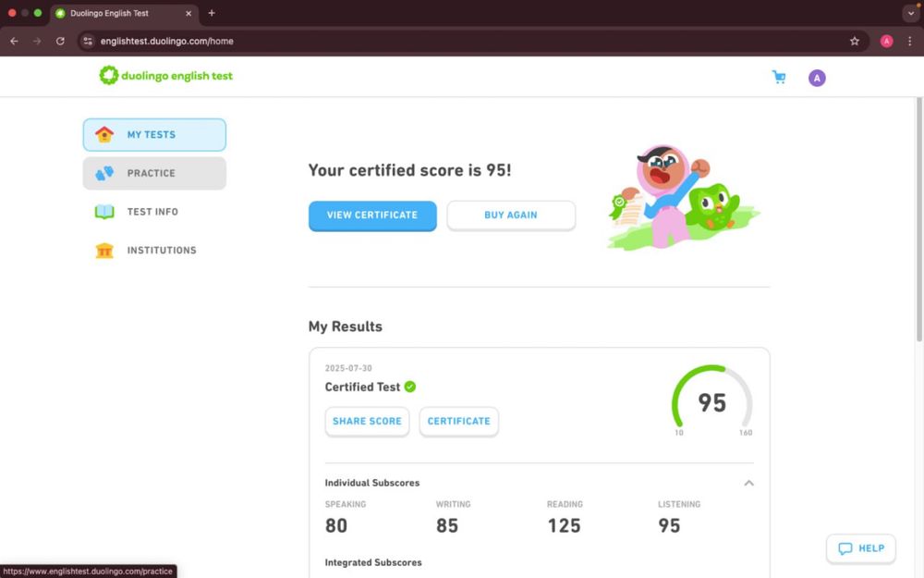Click the browser address bar URL
Screen dimensions: 924x578
[166, 41]
